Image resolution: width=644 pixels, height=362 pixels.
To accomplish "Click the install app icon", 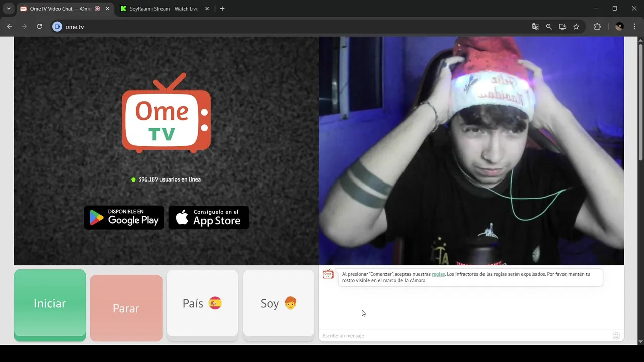I will click(562, 27).
